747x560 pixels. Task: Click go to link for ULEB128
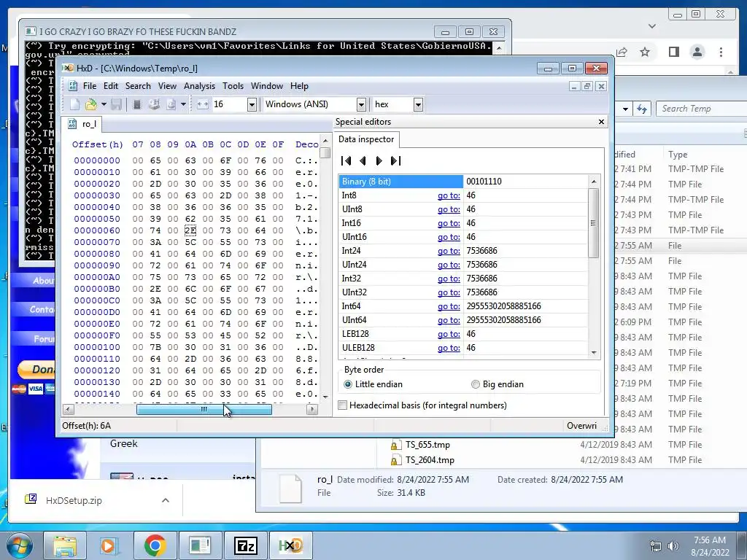(x=449, y=348)
